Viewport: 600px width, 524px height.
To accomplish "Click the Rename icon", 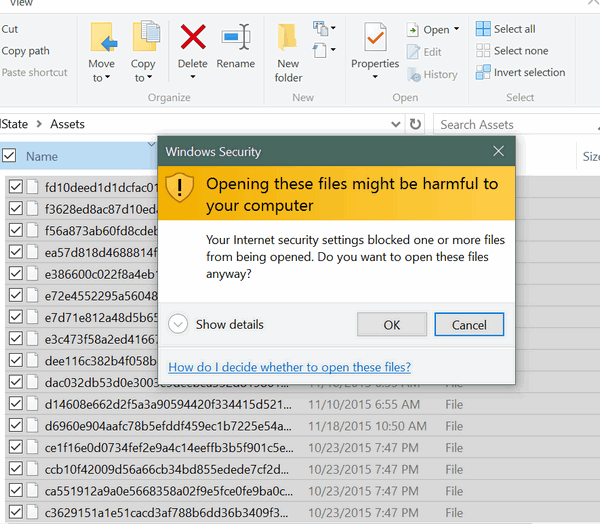I will point(236,37).
